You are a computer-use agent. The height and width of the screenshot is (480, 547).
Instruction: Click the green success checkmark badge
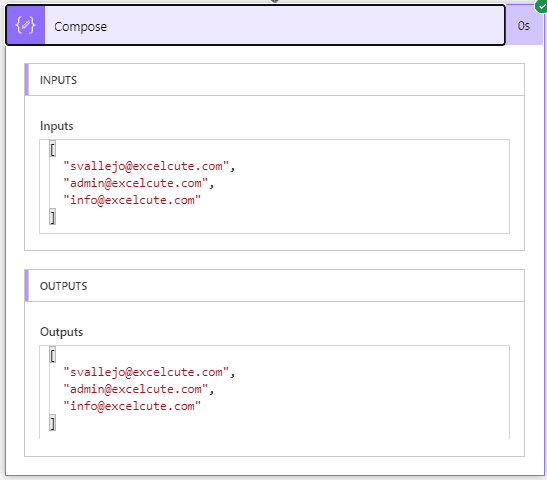[541, 6]
